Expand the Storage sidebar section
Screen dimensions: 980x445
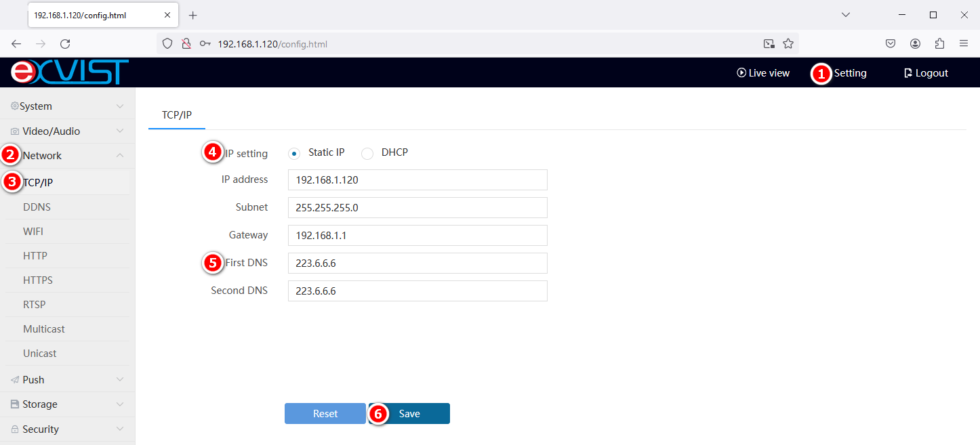68,404
